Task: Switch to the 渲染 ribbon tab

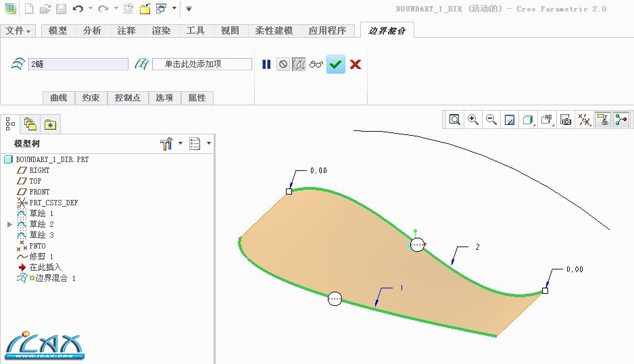Action: pos(161,30)
